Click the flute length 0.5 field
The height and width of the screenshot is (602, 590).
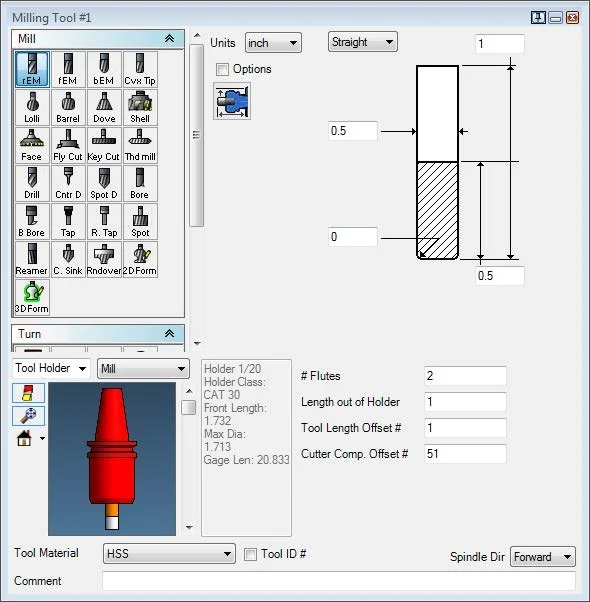pyautogui.click(x=500, y=276)
